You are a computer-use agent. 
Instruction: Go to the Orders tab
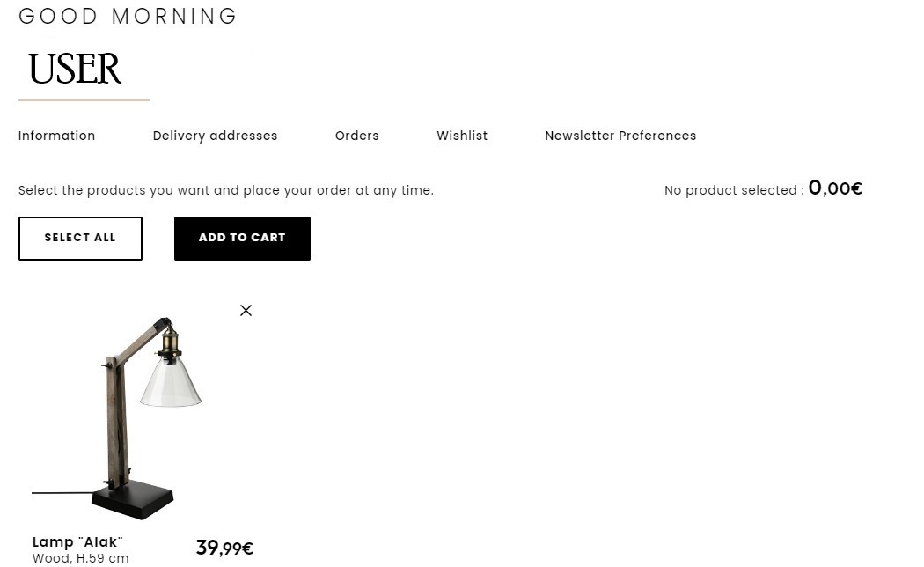point(357,136)
